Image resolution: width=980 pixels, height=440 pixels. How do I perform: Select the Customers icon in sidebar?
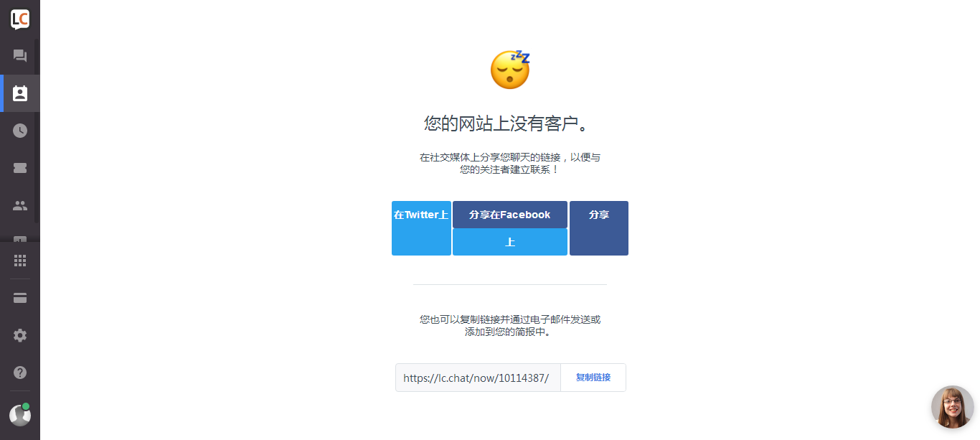(20, 93)
